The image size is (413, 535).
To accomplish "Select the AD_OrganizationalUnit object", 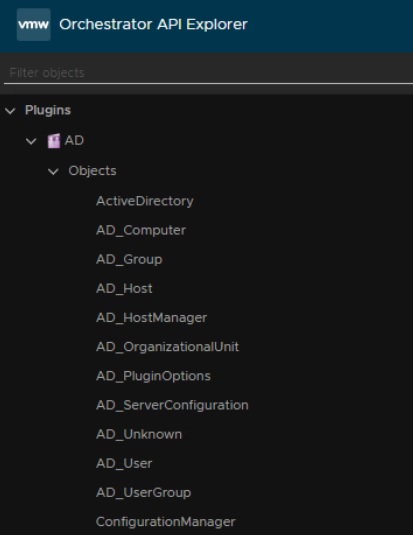I will [168, 347].
